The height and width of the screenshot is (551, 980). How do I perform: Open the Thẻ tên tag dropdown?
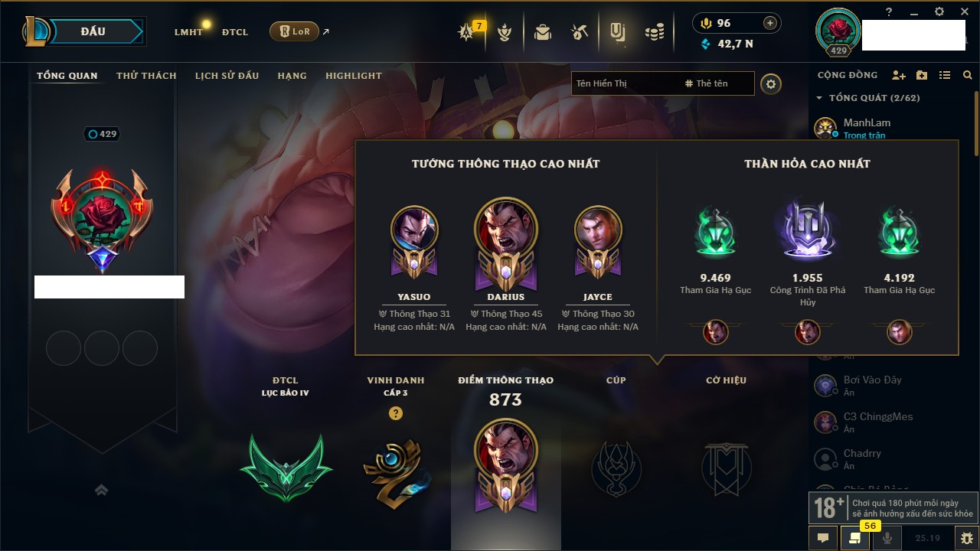pos(707,83)
